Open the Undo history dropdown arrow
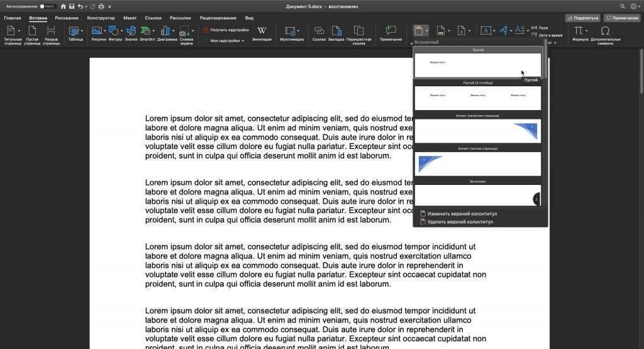644x349 pixels. [x=86, y=7]
